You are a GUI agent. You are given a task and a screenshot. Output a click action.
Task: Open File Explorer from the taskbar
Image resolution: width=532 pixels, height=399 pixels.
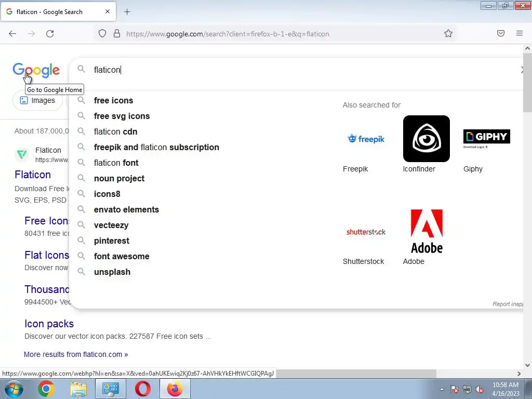78,389
